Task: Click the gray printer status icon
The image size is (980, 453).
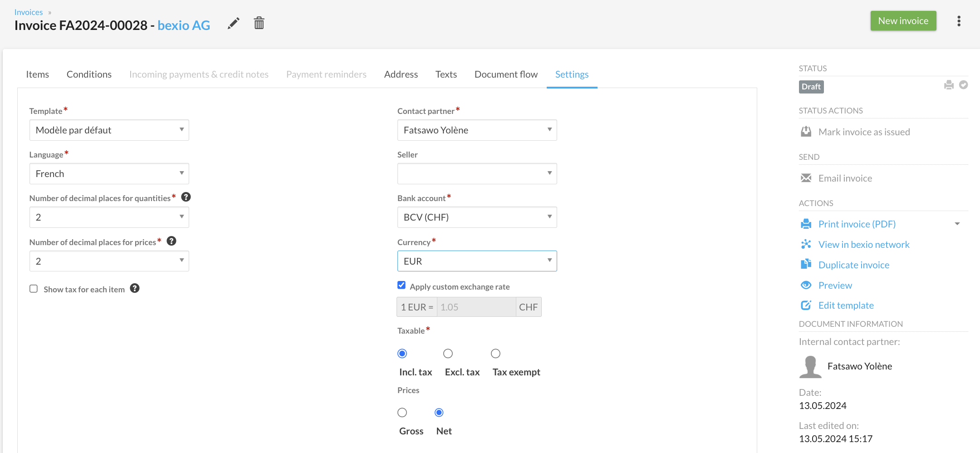Action: click(x=949, y=85)
